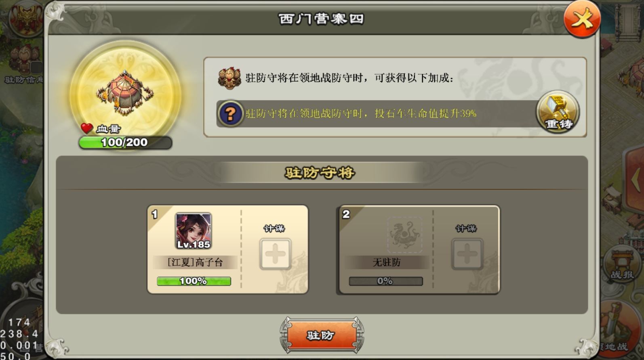Close the 西门营寨四 dialog
This screenshot has height=360, width=644.
click(582, 19)
